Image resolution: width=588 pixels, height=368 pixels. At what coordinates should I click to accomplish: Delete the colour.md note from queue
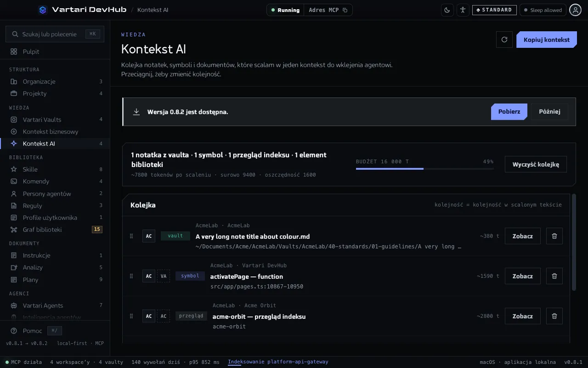tap(554, 236)
